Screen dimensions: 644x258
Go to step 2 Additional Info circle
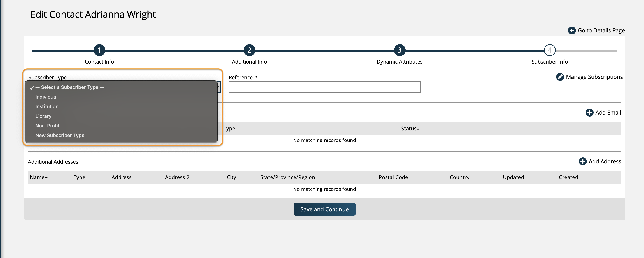click(249, 50)
